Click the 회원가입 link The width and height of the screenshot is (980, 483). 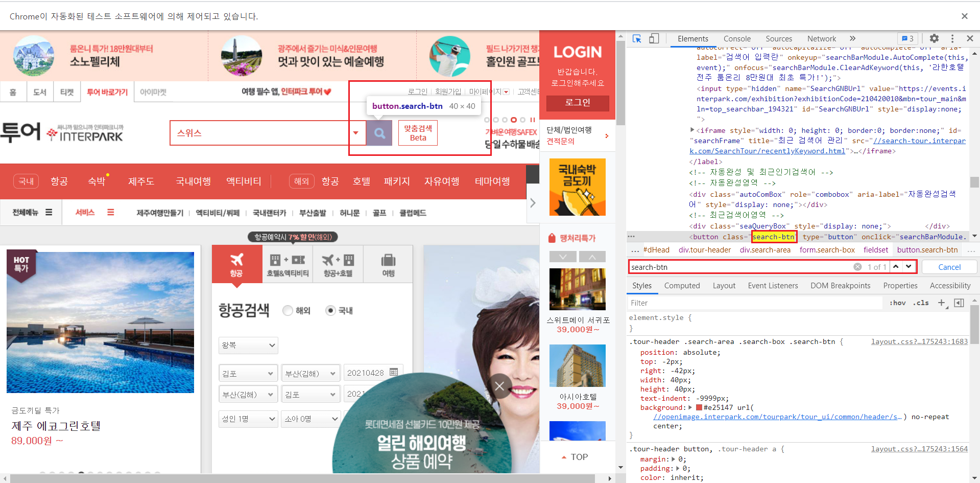(448, 91)
